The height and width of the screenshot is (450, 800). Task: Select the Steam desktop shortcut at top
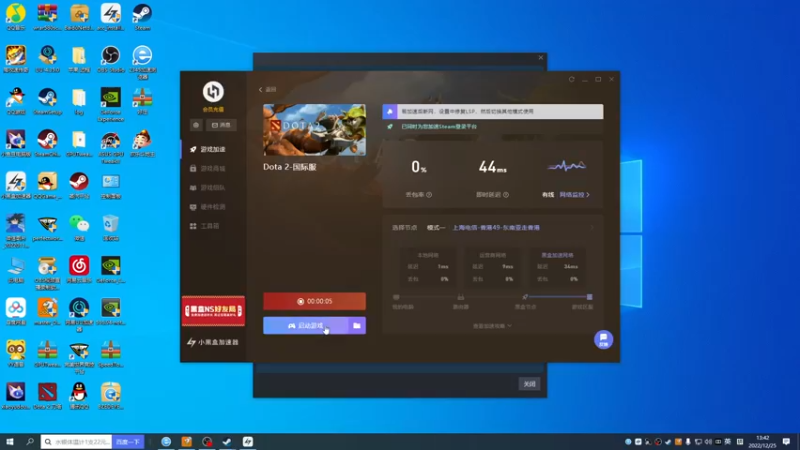[x=142, y=17]
